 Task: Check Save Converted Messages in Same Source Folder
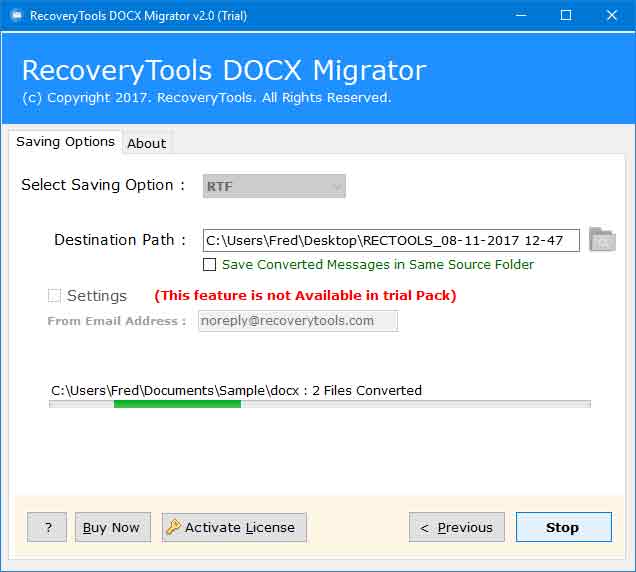click(x=209, y=264)
